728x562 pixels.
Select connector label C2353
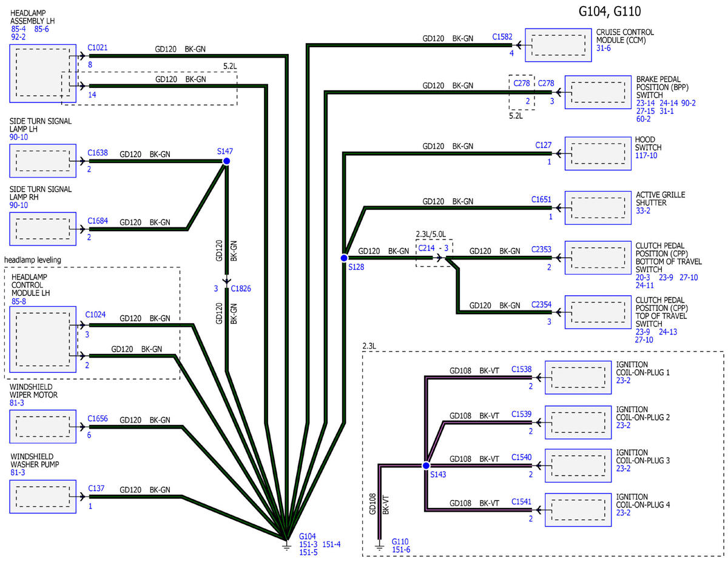pos(542,249)
